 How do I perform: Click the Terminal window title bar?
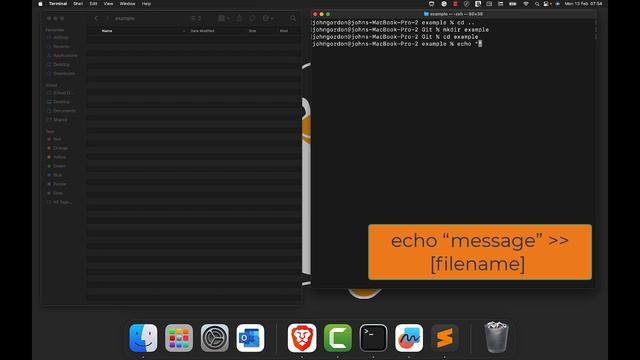[453, 14]
